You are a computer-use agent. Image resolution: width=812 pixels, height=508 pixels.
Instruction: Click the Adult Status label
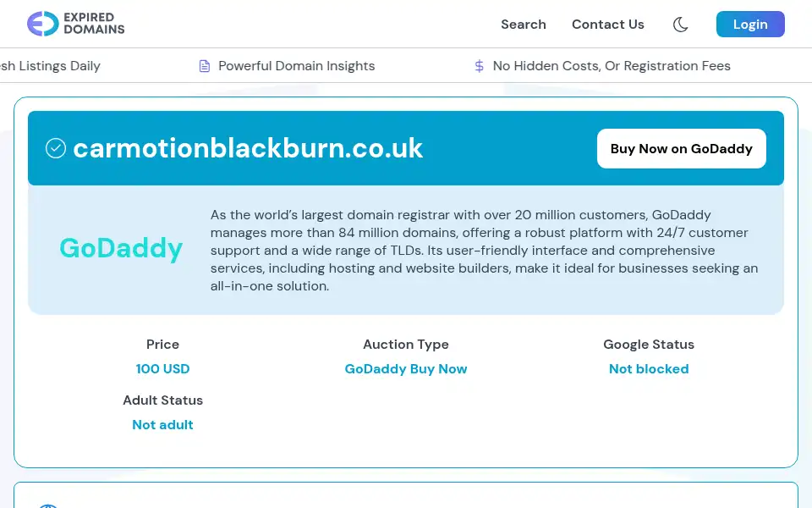162,400
